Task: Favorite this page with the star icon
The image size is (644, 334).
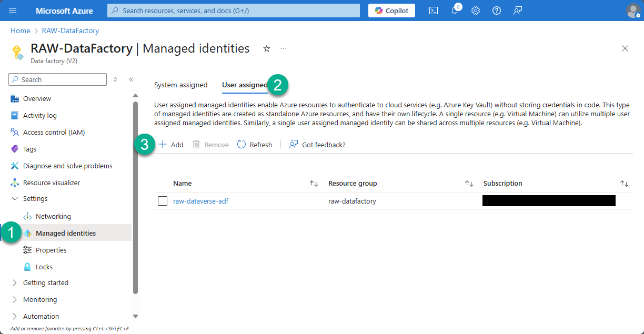Action: 267,48
